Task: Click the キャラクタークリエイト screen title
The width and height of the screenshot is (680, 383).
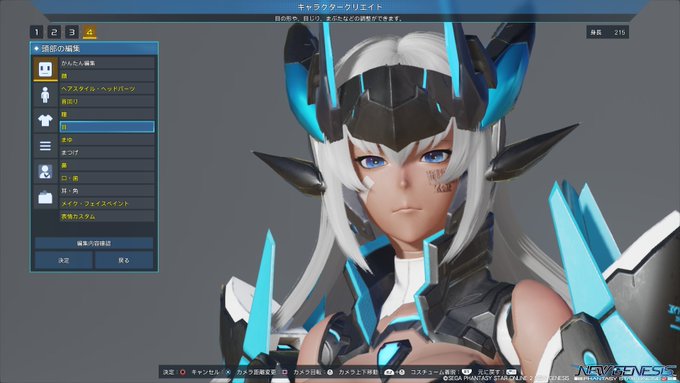Action: coord(340,7)
